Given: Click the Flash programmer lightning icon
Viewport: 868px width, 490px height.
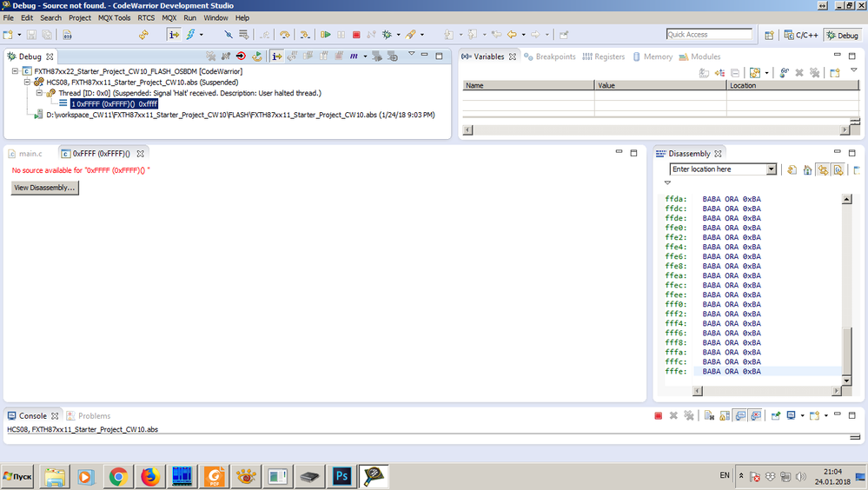Looking at the screenshot, I should [190, 35].
